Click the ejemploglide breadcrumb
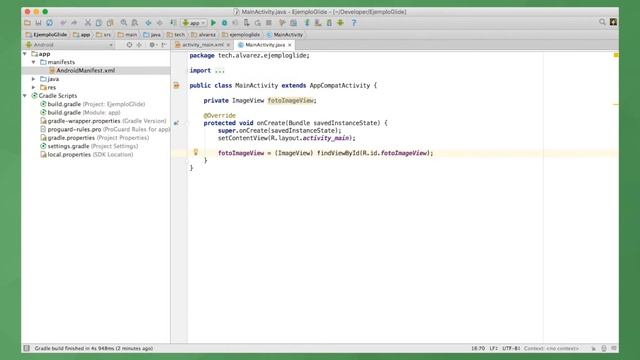 pyautogui.click(x=241, y=35)
